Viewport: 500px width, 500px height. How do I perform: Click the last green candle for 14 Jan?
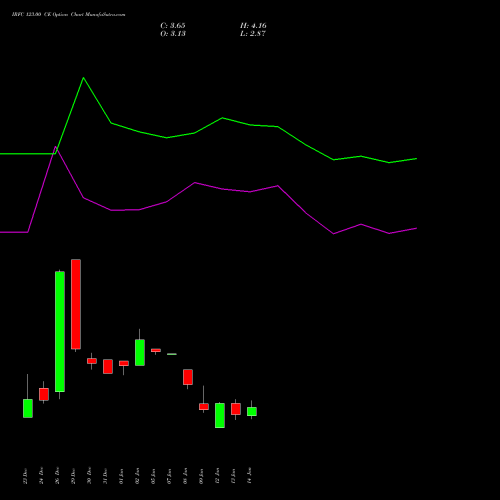[252, 412]
